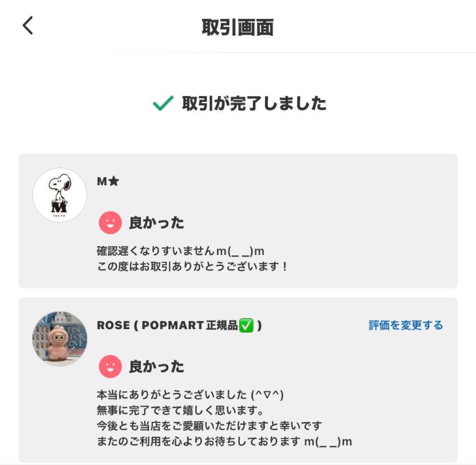
Task: Open ROSE's pink plush profile avatar
Action: 60,338
